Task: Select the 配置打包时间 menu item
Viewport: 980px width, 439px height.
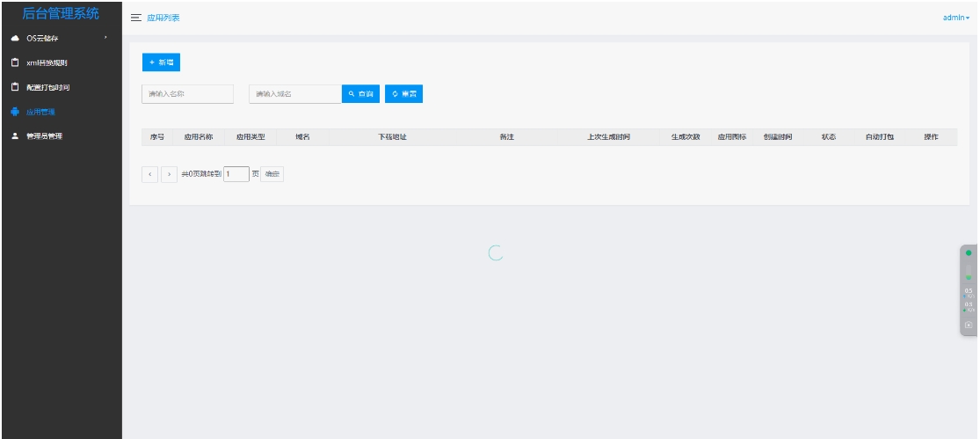Action: coord(47,87)
